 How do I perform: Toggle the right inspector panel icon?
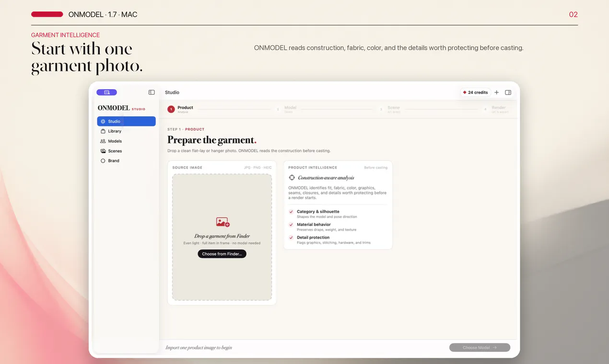[x=508, y=92]
